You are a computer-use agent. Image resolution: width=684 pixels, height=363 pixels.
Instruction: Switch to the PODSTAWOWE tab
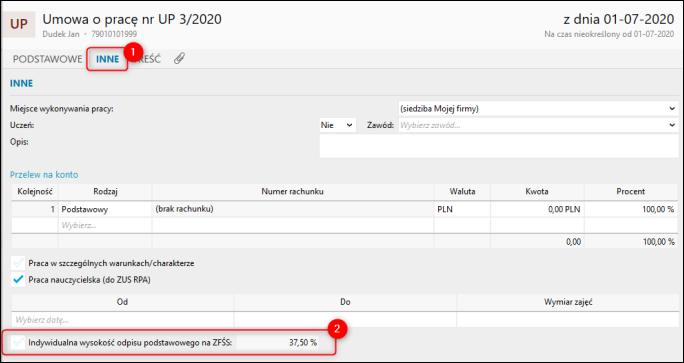(x=48, y=59)
